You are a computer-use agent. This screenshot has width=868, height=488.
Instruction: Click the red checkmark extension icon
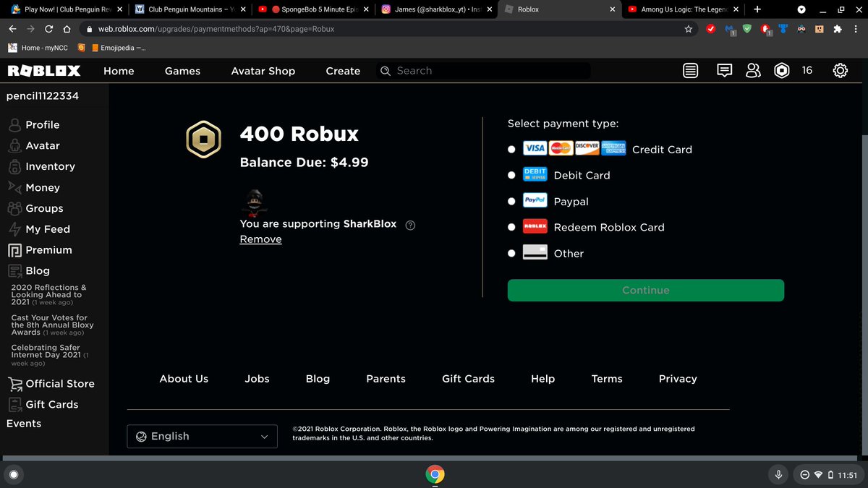pyautogui.click(x=710, y=29)
